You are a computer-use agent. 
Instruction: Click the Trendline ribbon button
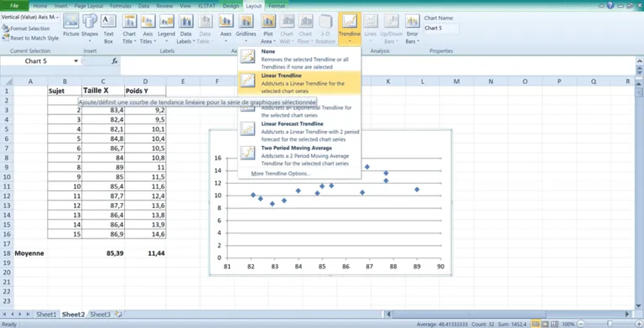(350, 28)
